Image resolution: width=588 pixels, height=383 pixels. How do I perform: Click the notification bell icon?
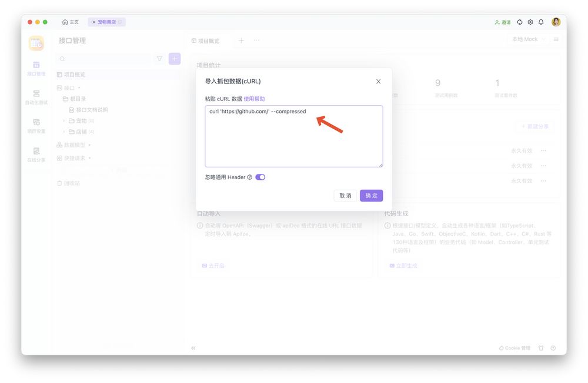[541, 22]
